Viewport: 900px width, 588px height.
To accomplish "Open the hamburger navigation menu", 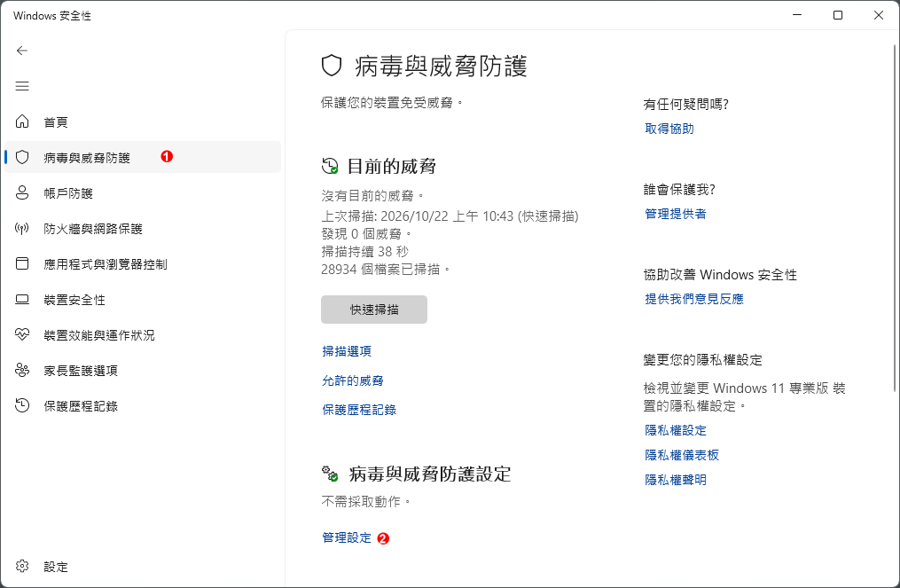I will (x=22, y=86).
